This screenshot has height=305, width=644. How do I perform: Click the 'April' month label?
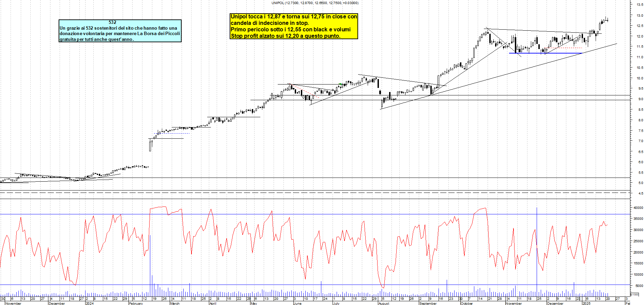coord(213,303)
